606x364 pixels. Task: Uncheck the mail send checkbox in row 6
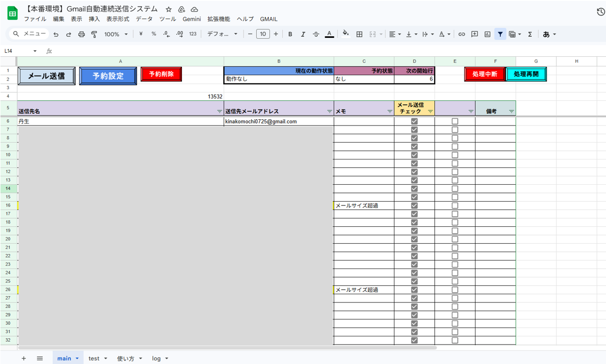[414, 122]
